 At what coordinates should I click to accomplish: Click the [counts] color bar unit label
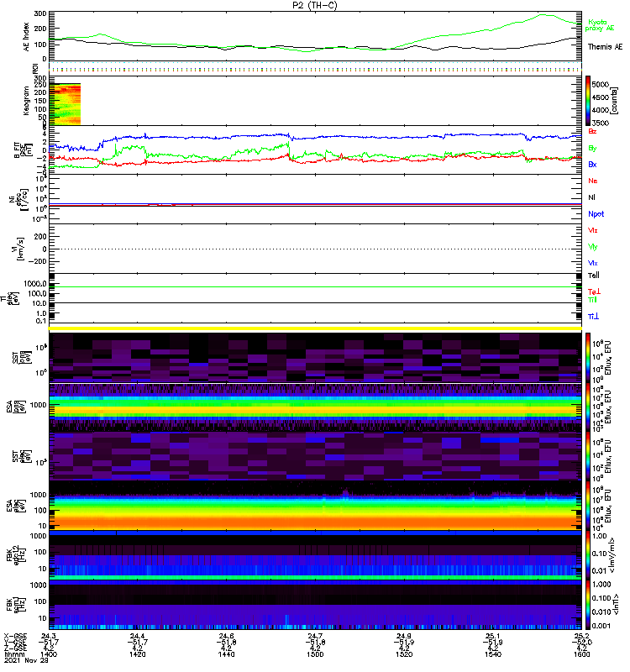point(615,101)
